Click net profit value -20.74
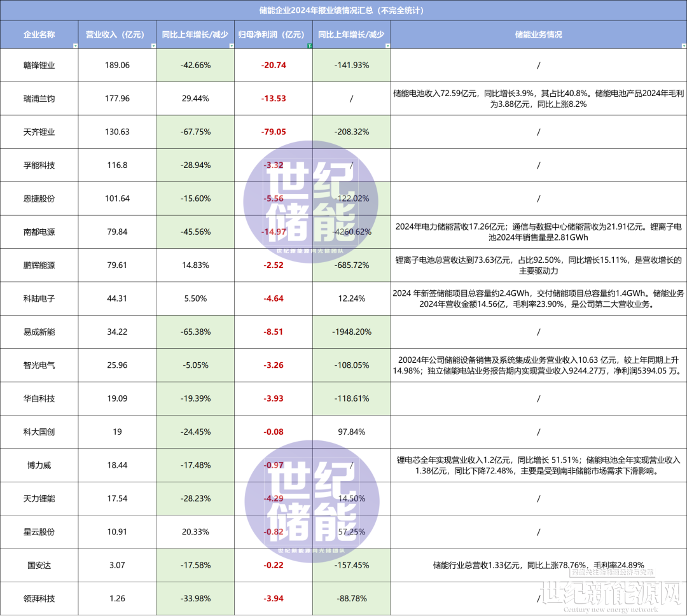The image size is (687, 616). (x=274, y=66)
